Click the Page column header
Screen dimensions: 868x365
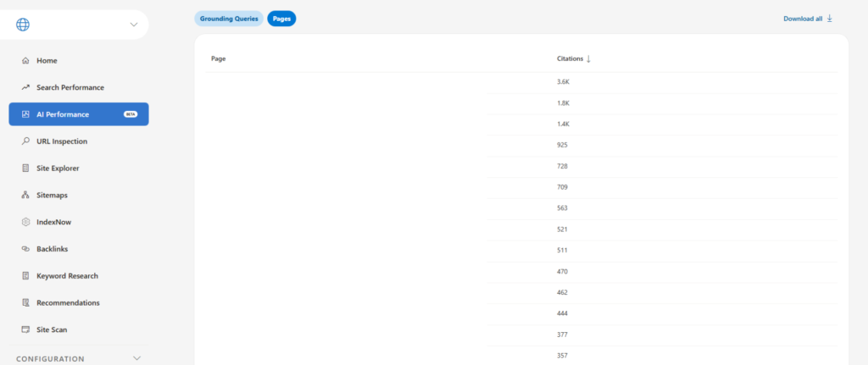218,58
